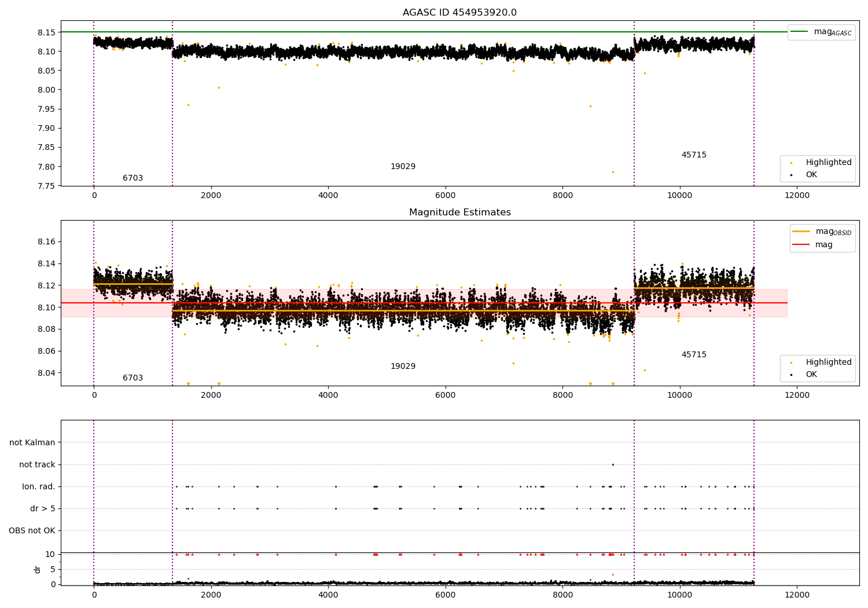The height and width of the screenshot is (608, 868).
Task: Click y-tick 8.15 on the top plot
Action: click(46, 32)
